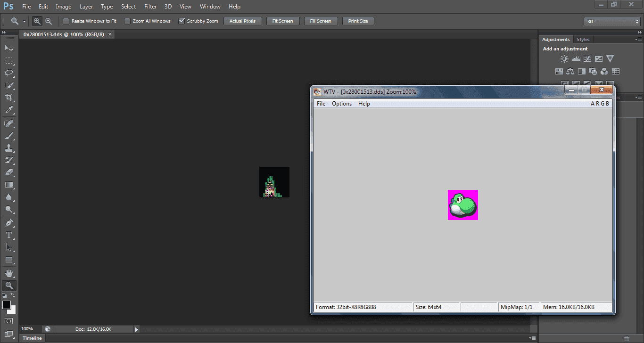Click the Actual Pixels button
Image resolution: width=644 pixels, height=343 pixels.
click(243, 21)
